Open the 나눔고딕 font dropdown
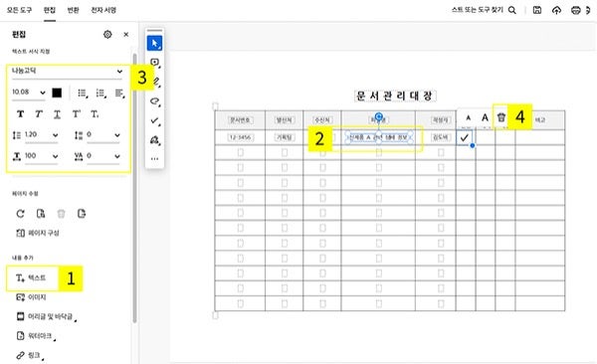Image resolution: width=597 pixels, height=364 pixels. (x=67, y=72)
